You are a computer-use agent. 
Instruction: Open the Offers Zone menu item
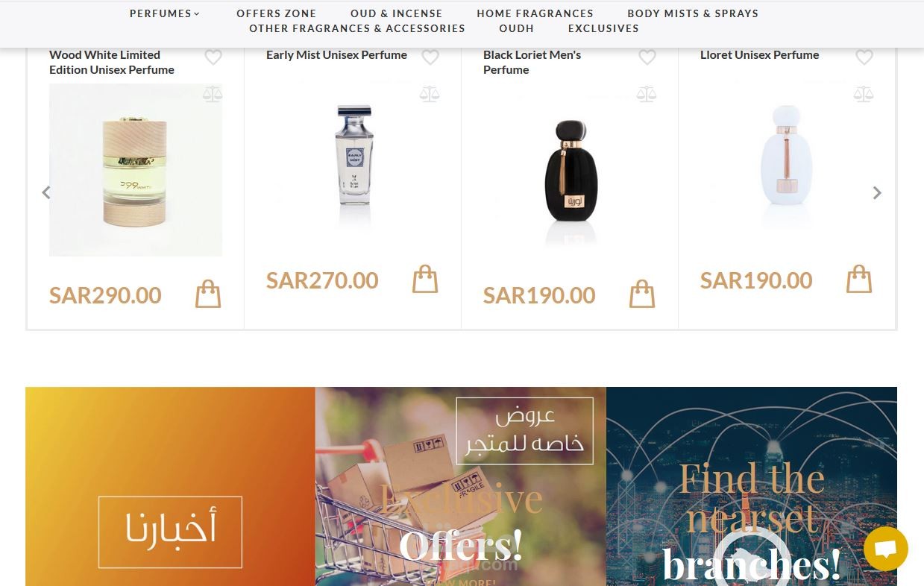pyautogui.click(x=277, y=13)
